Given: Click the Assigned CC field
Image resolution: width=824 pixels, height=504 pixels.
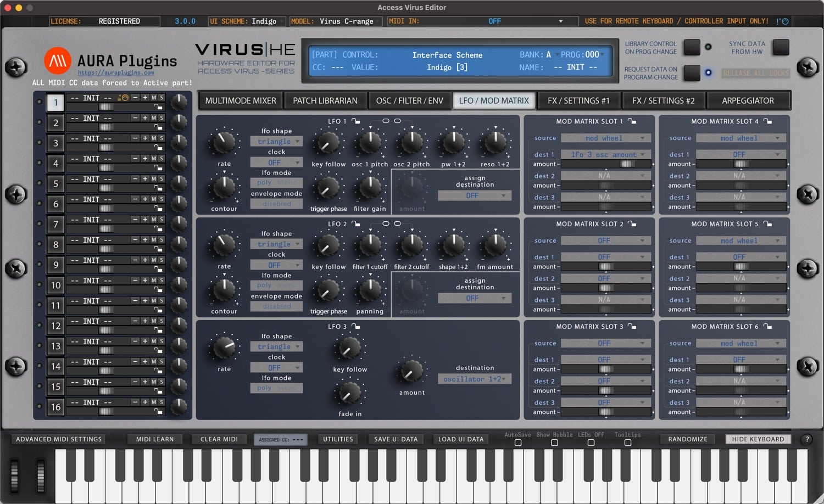Looking at the screenshot, I should pos(281,439).
